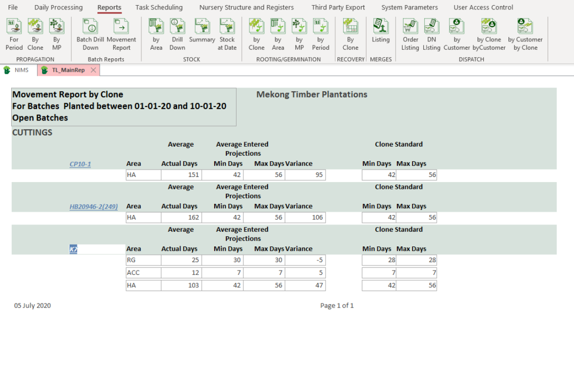Follow the HB20946-2[249] clone link
The image size is (574, 392).
coord(93,207)
